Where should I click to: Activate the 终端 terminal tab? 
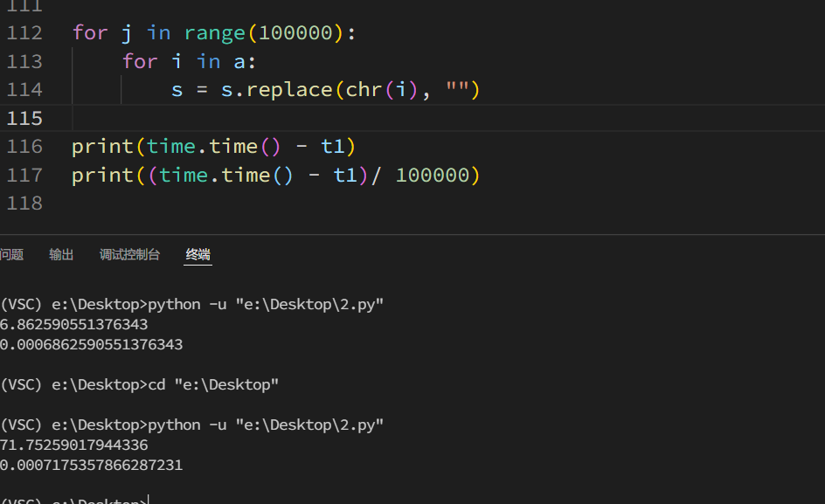click(198, 255)
